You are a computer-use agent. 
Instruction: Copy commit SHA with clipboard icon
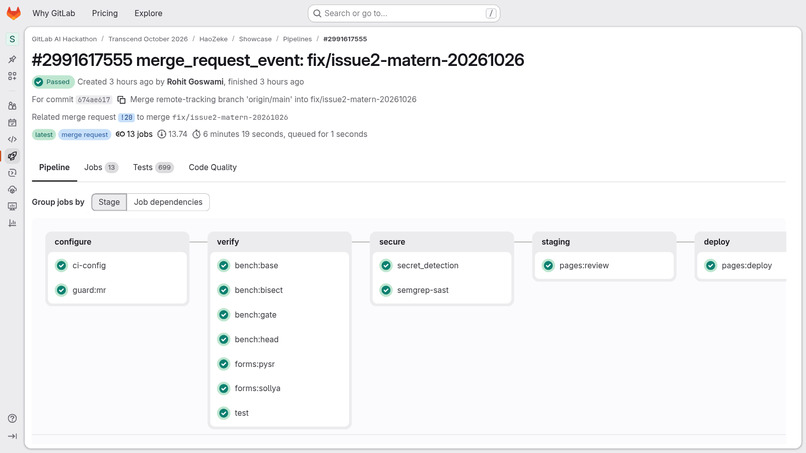121,100
